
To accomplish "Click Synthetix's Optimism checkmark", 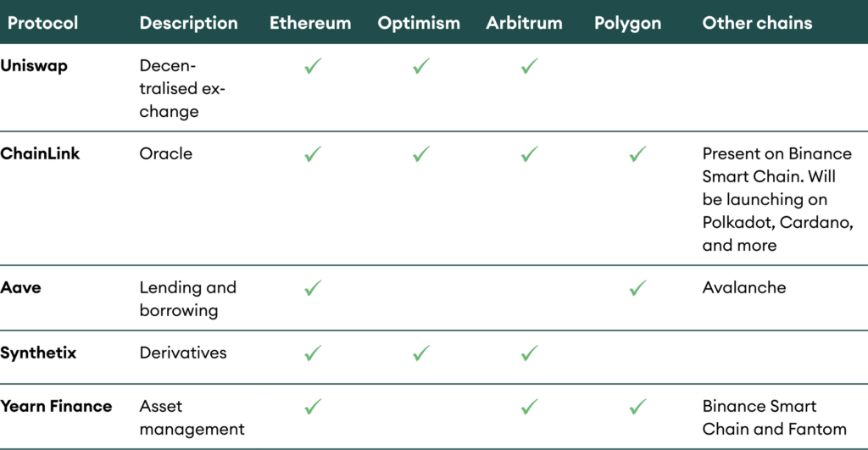I will tap(421, 353).
